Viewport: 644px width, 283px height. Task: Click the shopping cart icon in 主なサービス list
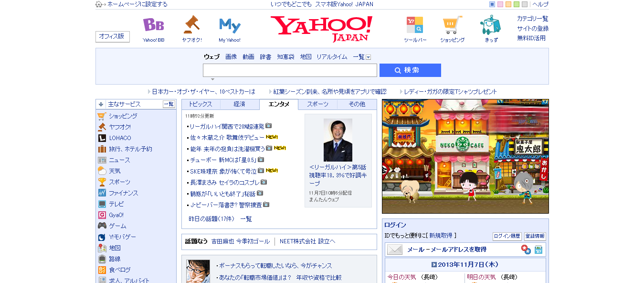click(x=102, y=116)
